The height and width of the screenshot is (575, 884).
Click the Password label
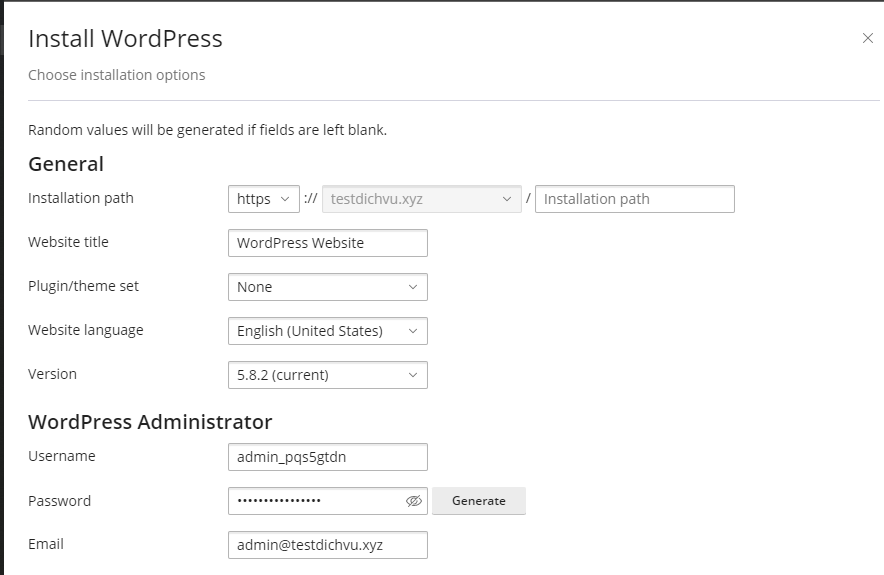(x=59, y=501)
